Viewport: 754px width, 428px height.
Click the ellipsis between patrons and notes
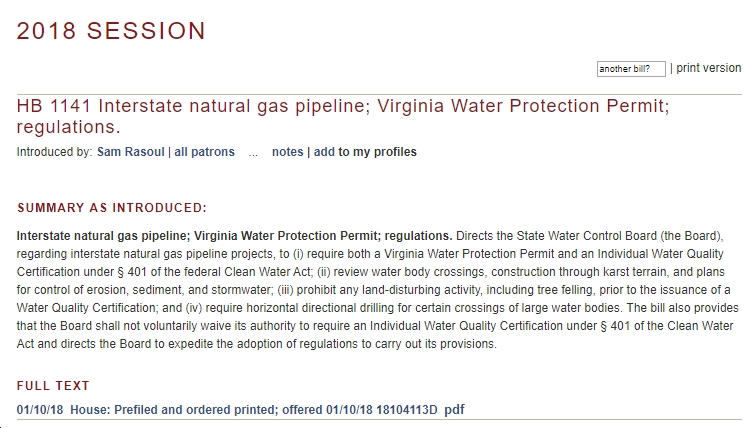(x=253, y=153)
